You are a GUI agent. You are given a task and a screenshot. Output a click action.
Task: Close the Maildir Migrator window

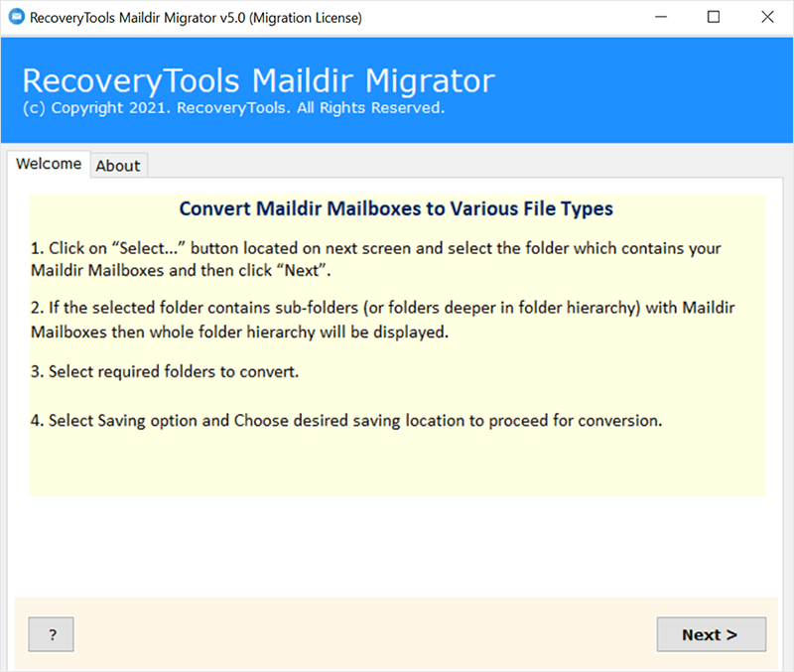point(767,18)
